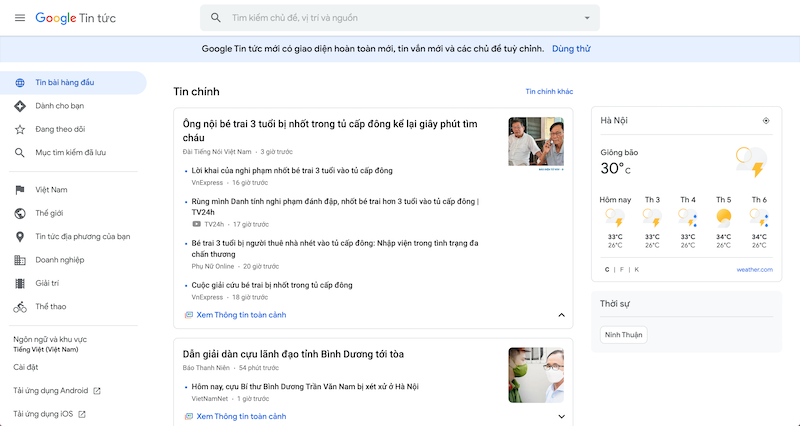Open Giải trí section
This screenshot has width=800, height=426.
pos(47,283)
